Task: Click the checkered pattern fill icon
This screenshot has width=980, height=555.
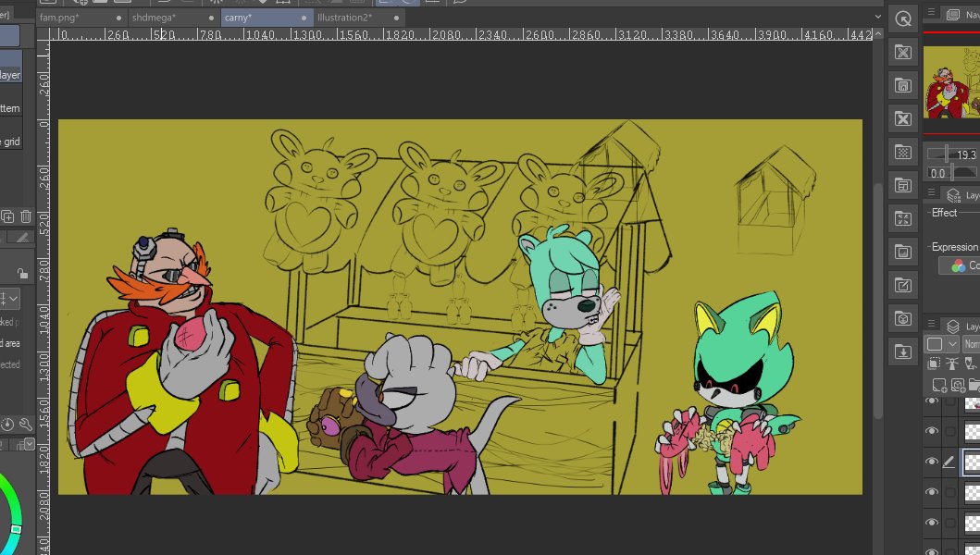Action: coord(902,152)
